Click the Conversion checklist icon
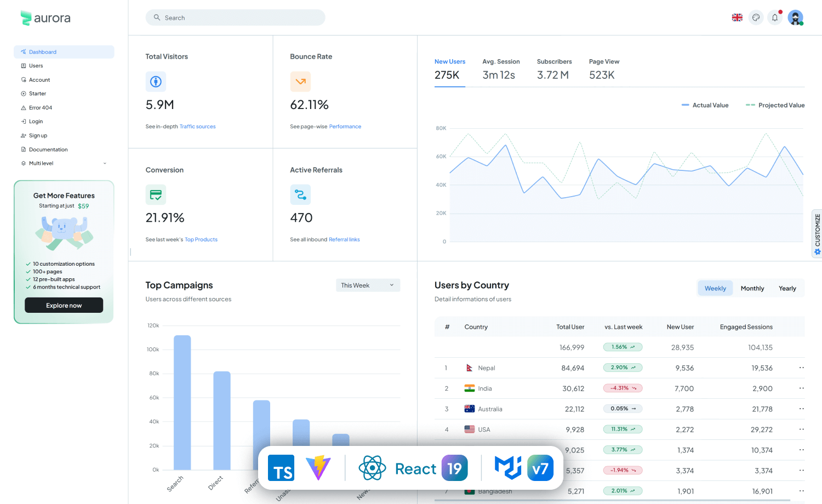 (x=156, y=194)
